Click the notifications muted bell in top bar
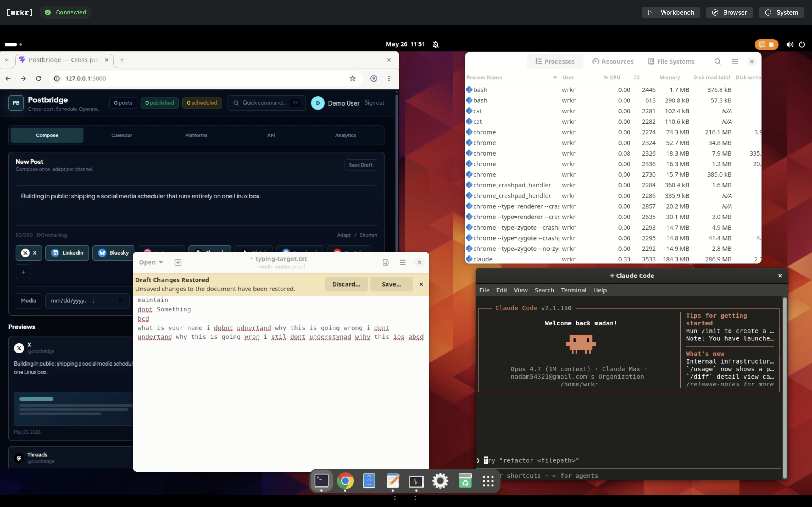 pos(436,44)
